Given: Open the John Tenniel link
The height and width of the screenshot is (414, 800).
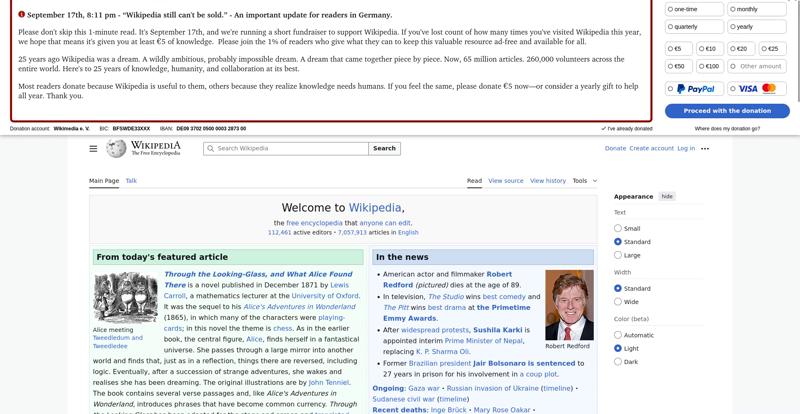Looking at the screenshot, I should [x=329, y=382].
